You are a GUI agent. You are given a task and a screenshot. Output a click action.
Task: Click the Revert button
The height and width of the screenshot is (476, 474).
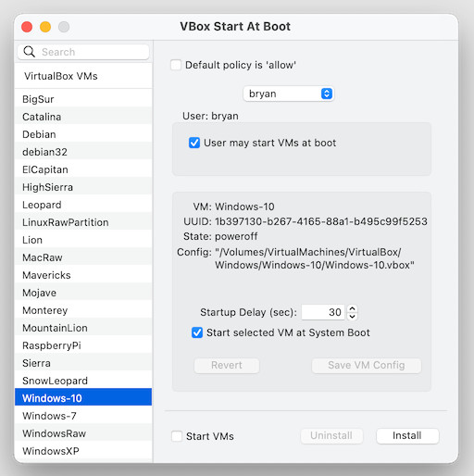click(227, 365)
